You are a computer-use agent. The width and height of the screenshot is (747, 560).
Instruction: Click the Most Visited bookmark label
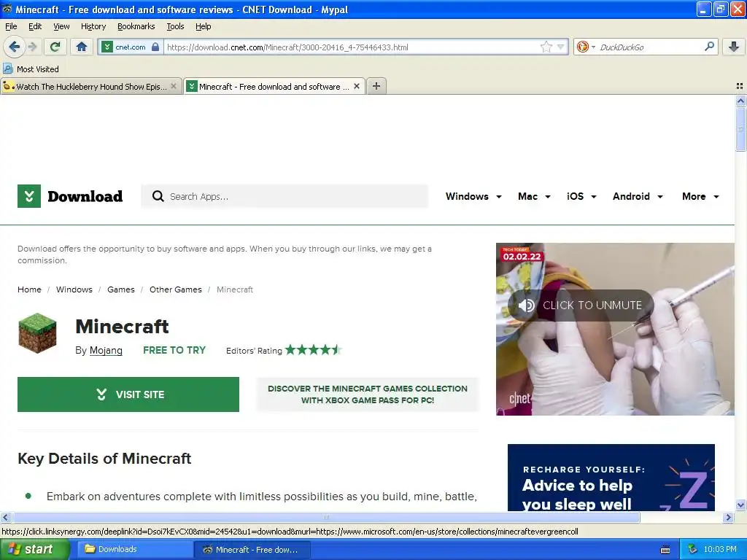tap(38, 69)
